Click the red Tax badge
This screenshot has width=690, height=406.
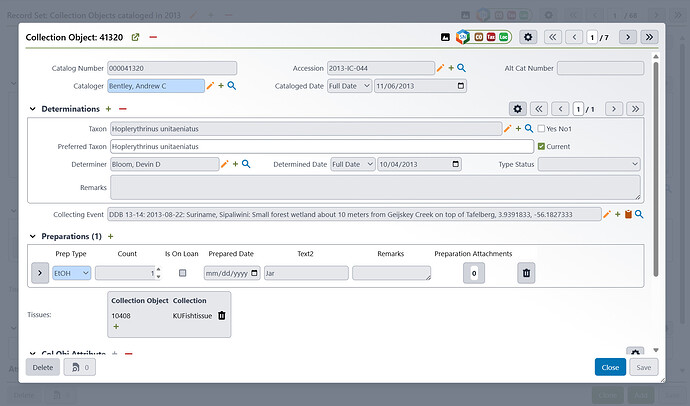(491, 37)
